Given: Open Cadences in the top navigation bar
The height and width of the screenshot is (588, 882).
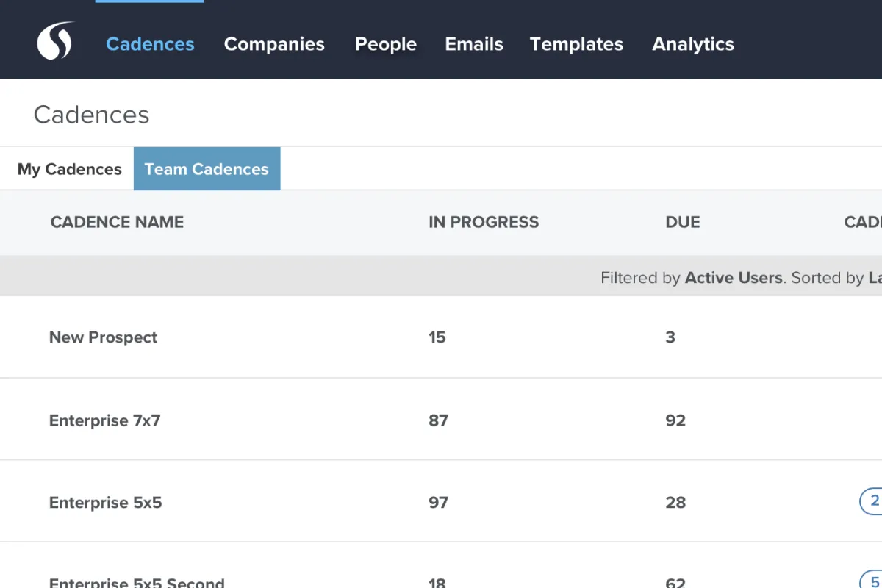Looking at the screenshot, I should pos(150,44).
